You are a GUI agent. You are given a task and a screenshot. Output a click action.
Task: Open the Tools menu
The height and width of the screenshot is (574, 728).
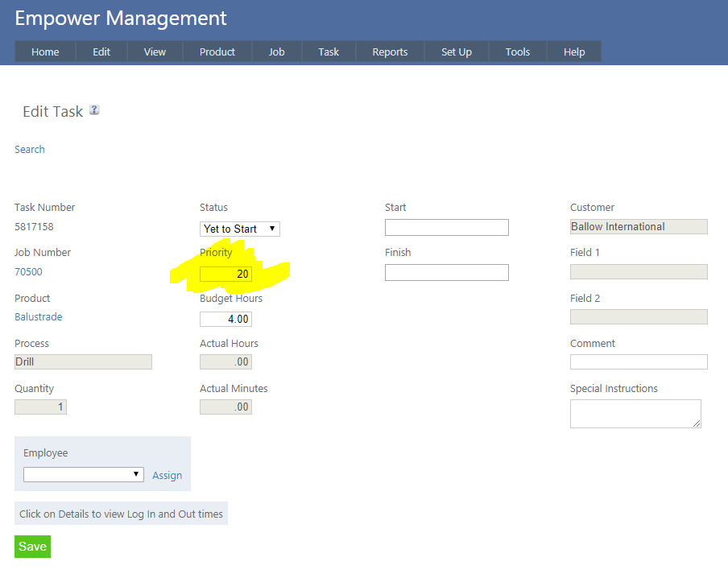(x=518, y=52)
